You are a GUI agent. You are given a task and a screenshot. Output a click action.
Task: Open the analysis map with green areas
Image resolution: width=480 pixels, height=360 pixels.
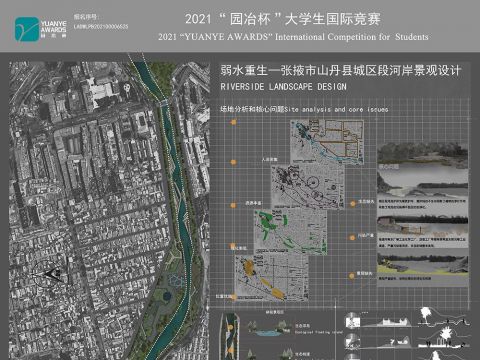pos(291,232)
